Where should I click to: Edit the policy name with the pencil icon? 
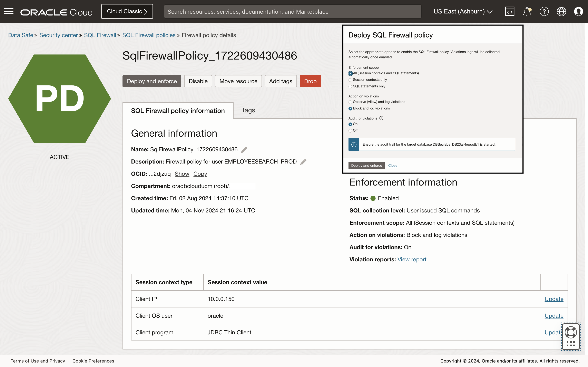tap(244, 150)
